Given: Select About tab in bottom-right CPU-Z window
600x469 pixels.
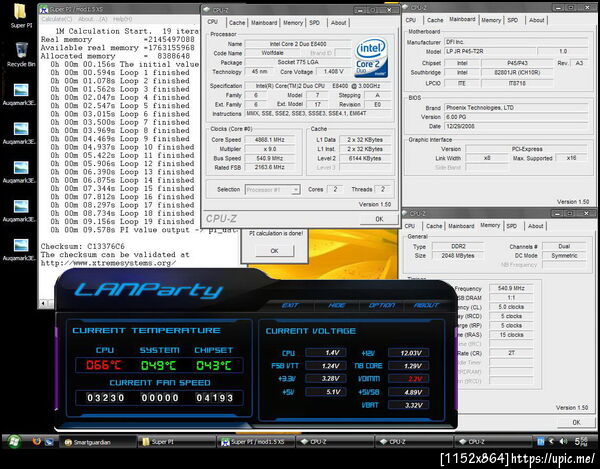Looking at the screenshot, I should (x=535, y=226).
